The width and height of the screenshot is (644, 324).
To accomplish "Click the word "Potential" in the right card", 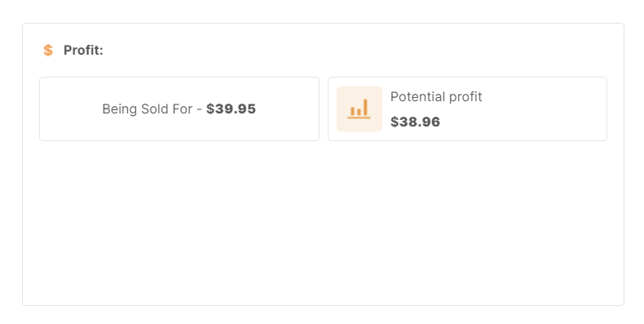I will pyautogui.click(x=417, y=96).
